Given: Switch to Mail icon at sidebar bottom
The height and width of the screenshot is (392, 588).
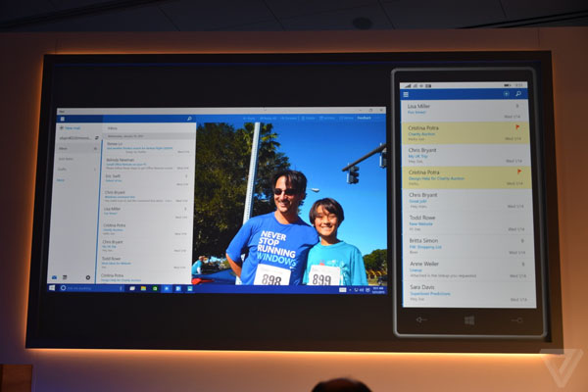Looking at the screenshot, I should [x=54, y=277].
